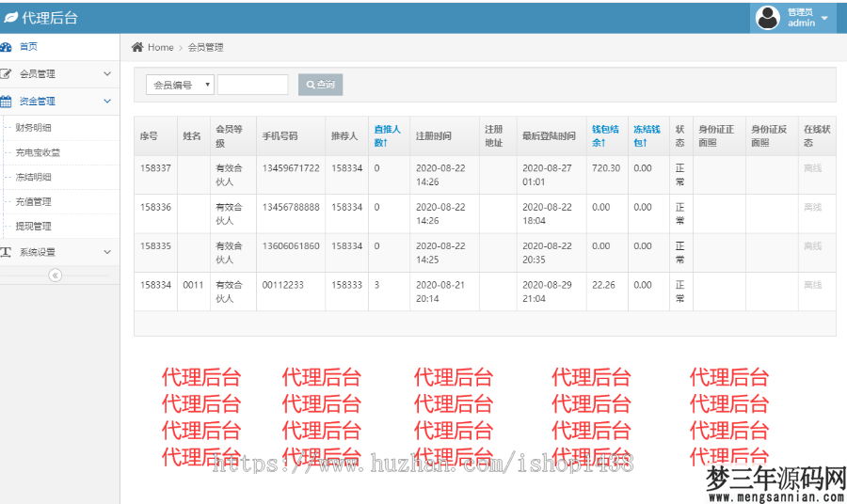This screenshot has height=504, width=847.
Task: Click the name cell 0011
Action: point(193,285)
